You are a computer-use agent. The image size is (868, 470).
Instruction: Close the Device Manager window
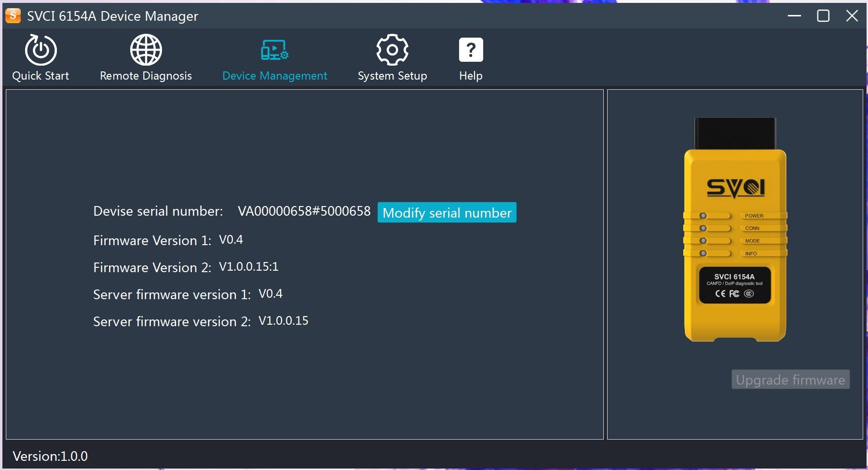point(852,16)
